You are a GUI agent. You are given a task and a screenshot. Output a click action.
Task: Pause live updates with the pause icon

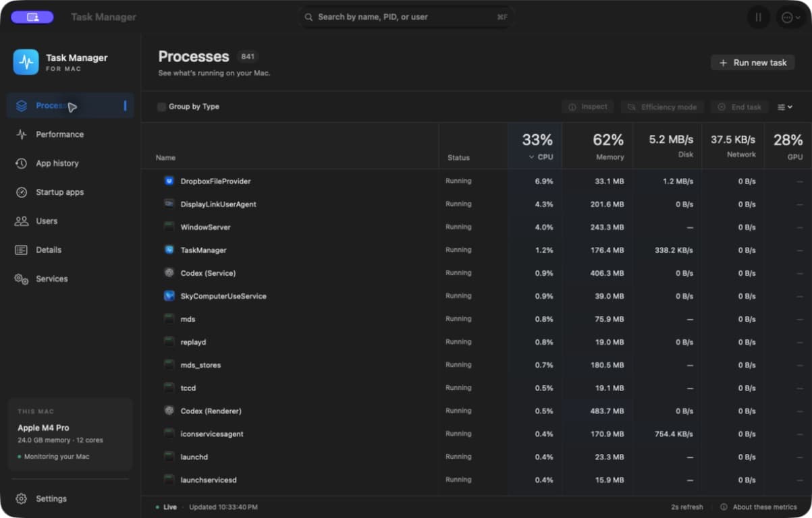click(x=759, y=18)
